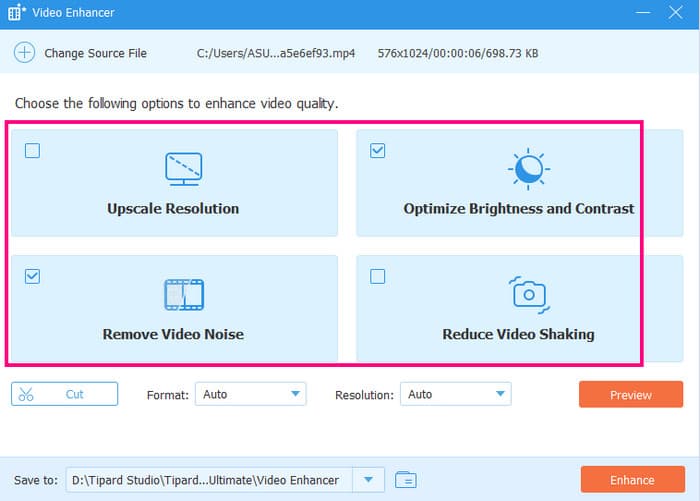Image resolution: width=700 pixels, height=501 pixels.
Task: Open the output folder with the folder icon
Action: [x=406, y=480]
